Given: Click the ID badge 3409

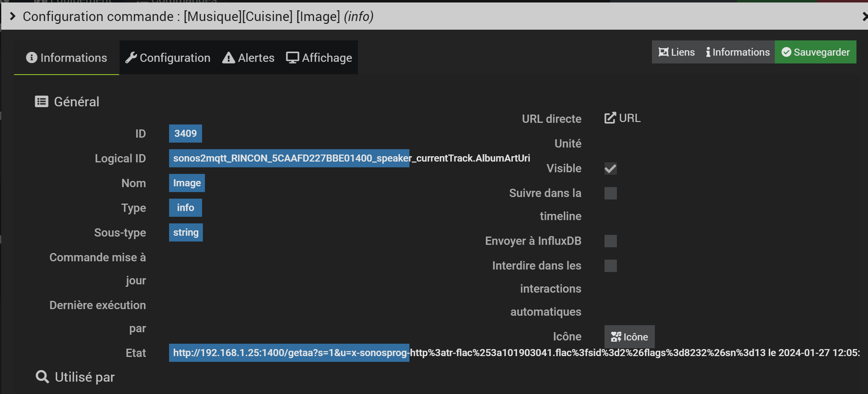Looking at the screenshot, I should [x=185, y=134].
